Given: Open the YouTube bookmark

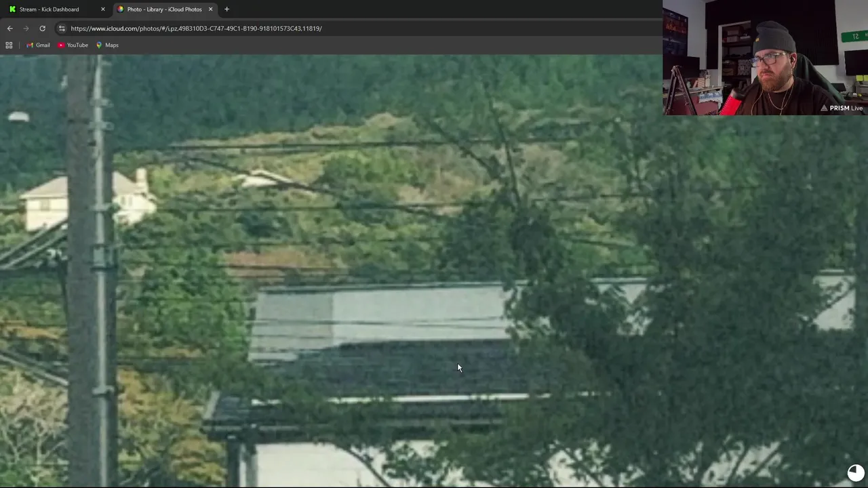Looking at the screenshot, I should click(73, 45).
